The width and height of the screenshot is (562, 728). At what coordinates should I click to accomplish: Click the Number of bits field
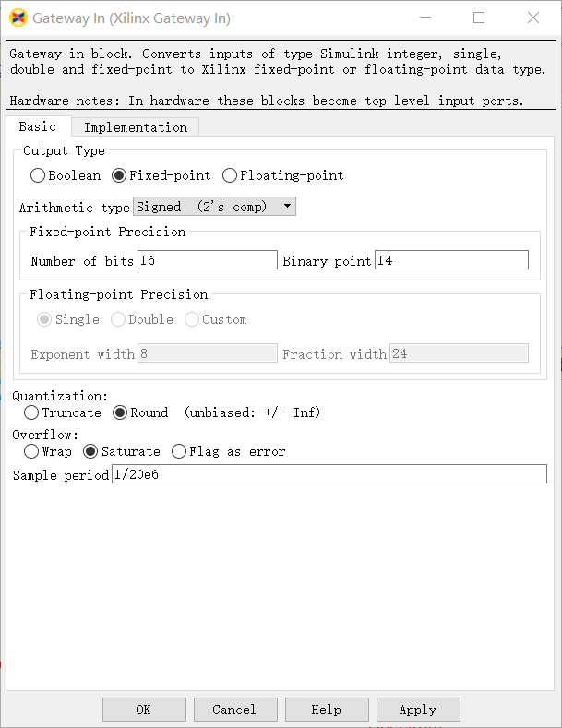tap(207, 260)
